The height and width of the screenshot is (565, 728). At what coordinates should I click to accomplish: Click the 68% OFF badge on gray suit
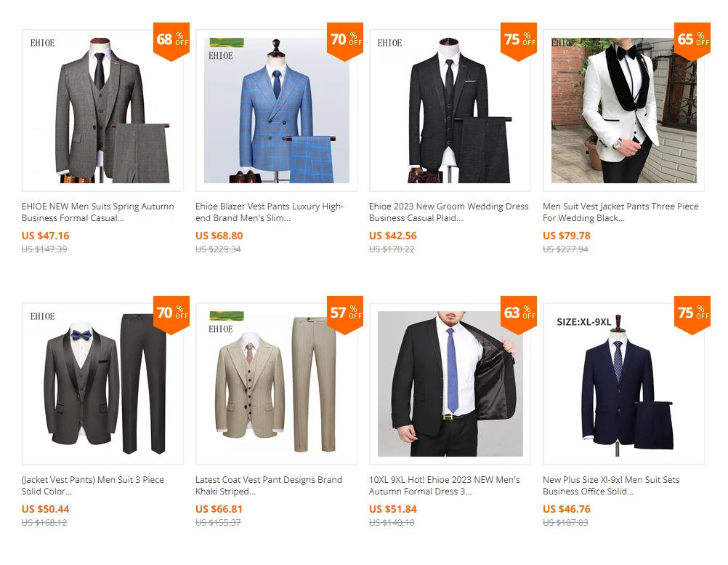(x=171, y=41)
